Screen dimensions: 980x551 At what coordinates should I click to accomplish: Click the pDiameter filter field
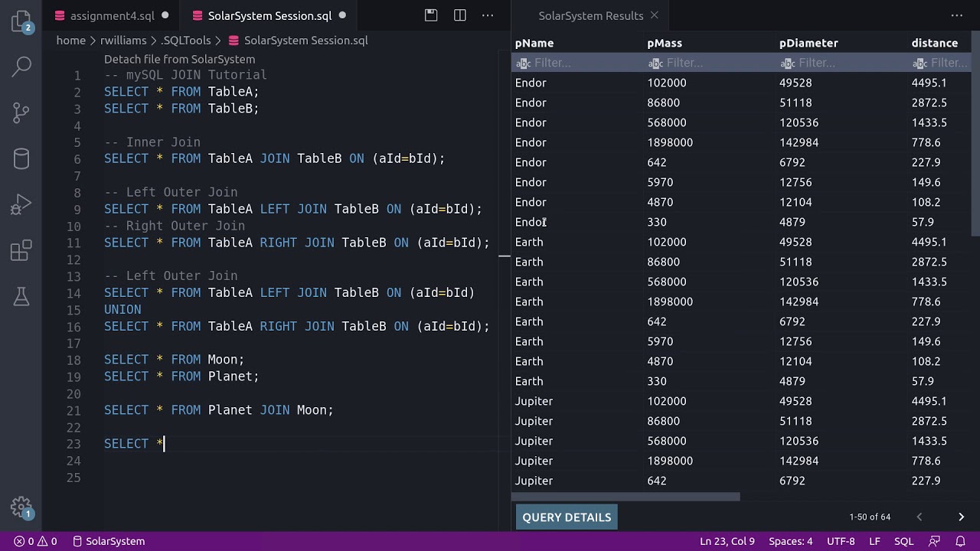point(841,63)
